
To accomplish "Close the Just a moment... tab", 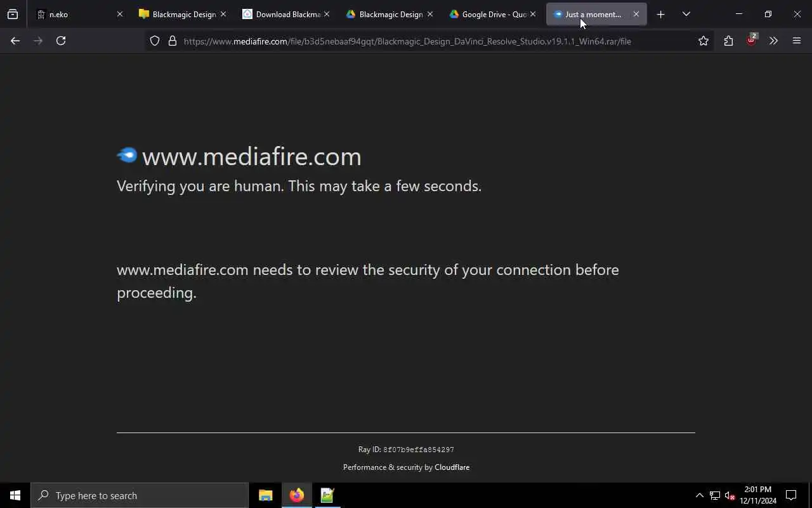I will [x=636, y=14].
